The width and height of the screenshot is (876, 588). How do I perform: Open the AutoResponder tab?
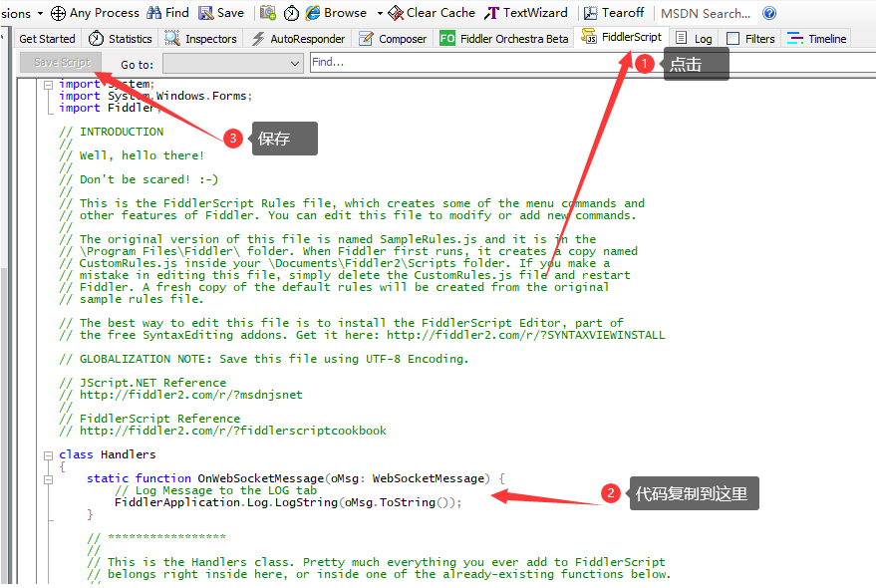pyautogui.click(x=298, y=39)
